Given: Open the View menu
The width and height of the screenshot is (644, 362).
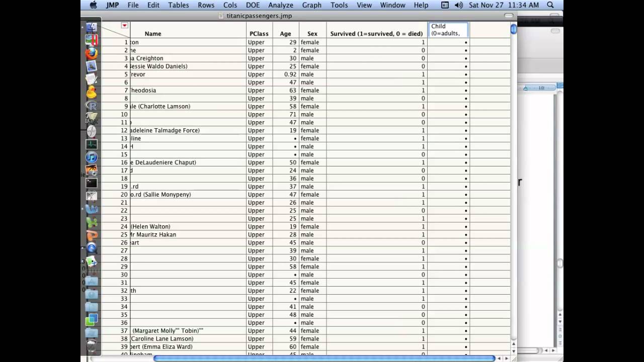Looking at the screenshot, I should click(364, 5).
